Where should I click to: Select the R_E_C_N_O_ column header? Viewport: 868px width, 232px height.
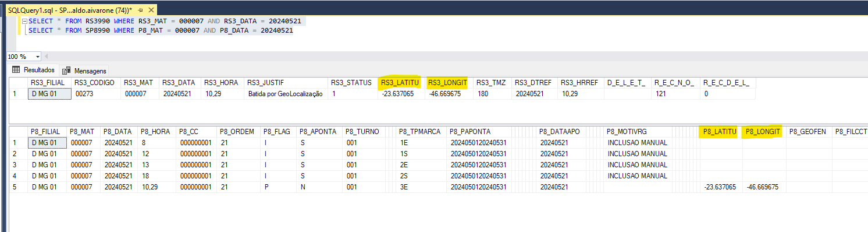tap(675, 83)
